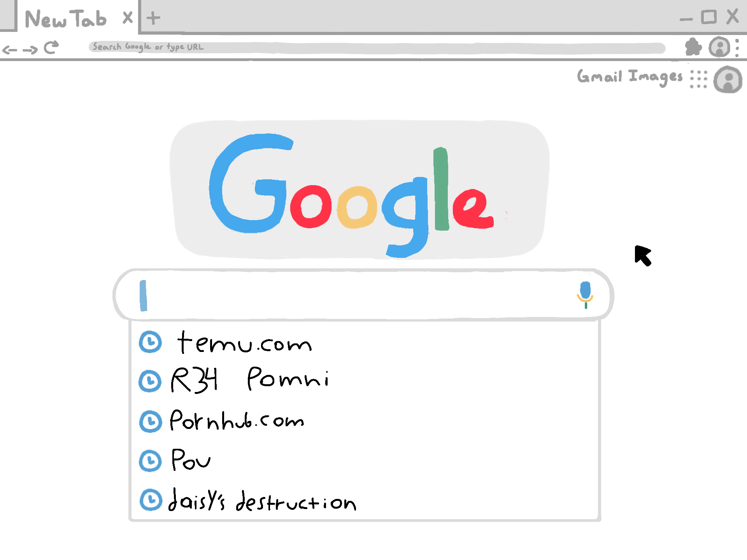Reload the page using the refresh icon
Viewport: 747px width, 560px height.
point(51,47)
